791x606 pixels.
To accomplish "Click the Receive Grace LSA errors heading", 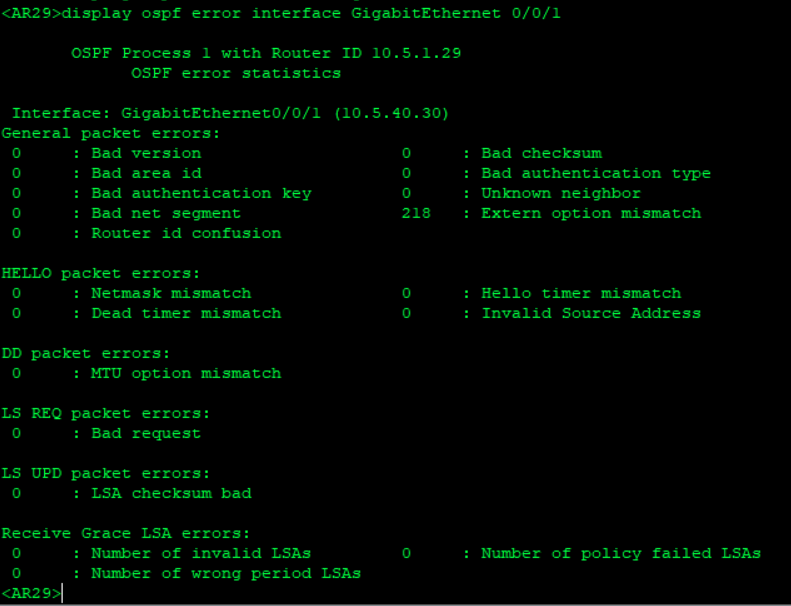I will click(126, 533).
